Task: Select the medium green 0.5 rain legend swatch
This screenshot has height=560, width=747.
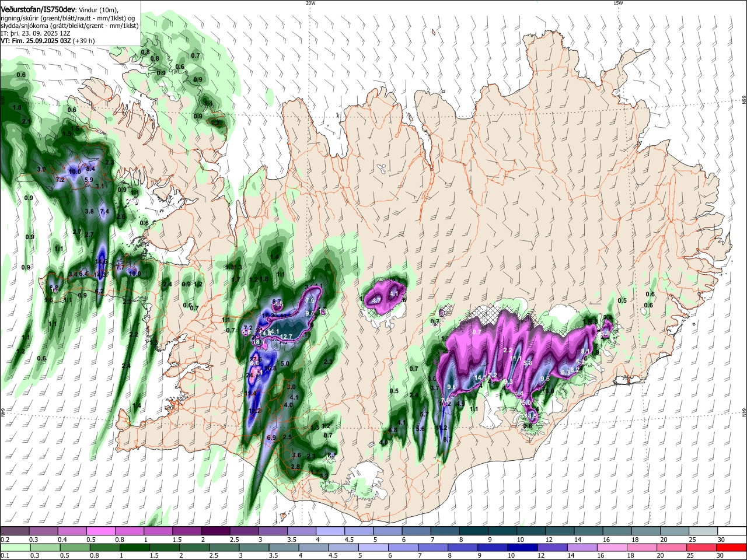Action: point(75,547)
